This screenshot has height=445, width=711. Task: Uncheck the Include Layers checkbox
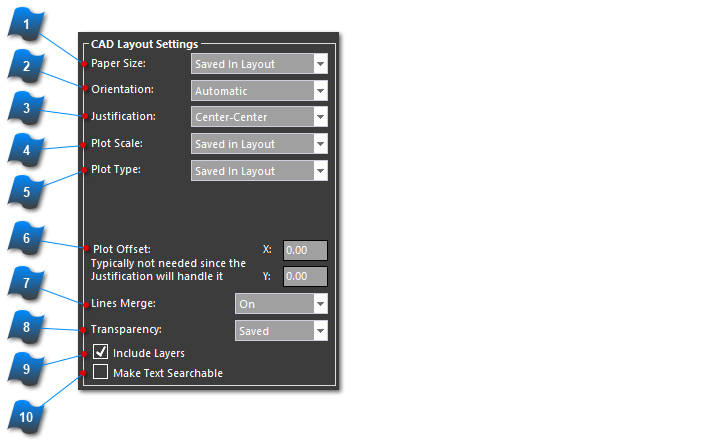point(101,352)
